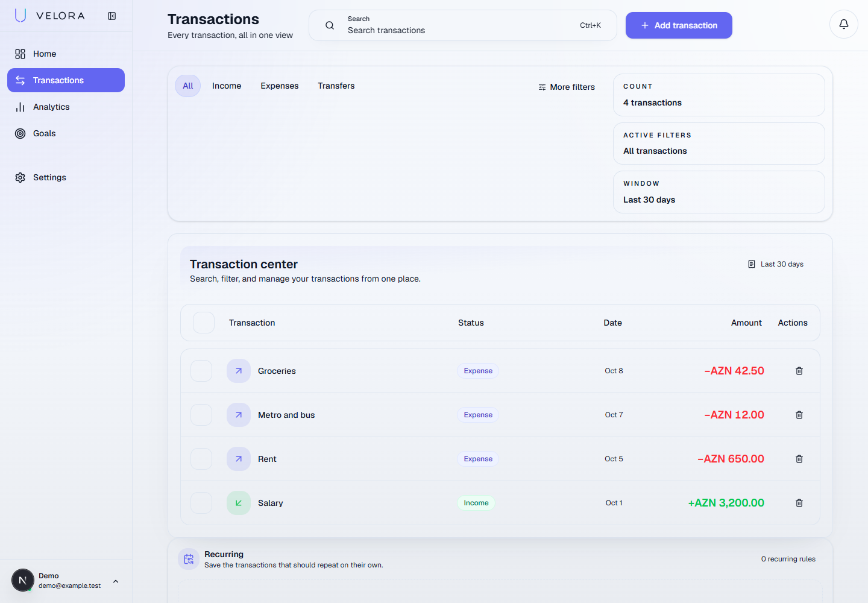Select the Salary row checkbox
Image resolution: width=868 pixels, height=603 pixels.
pos(201,503)
